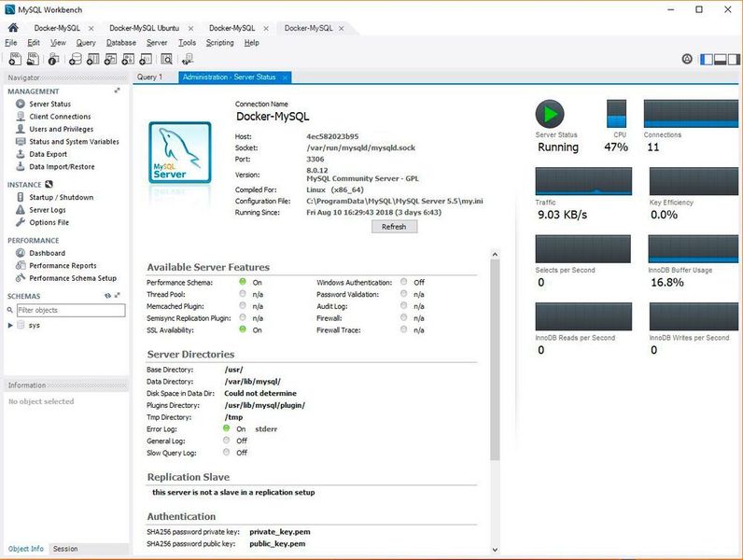Click the Filter objects search field
The image size is (743, 560).
(71, 310)
